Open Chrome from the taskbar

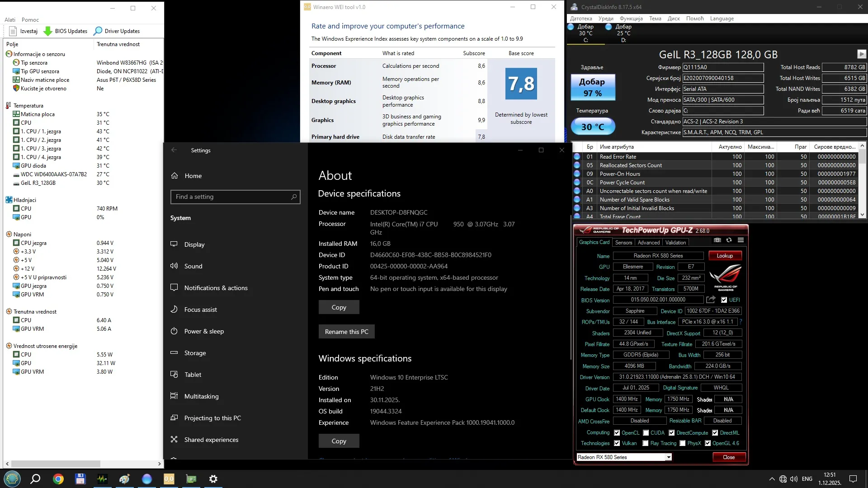tap(58, 479)
